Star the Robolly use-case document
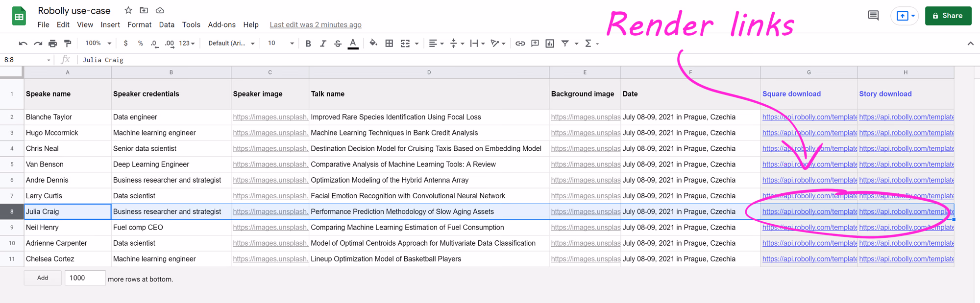The image size is (980, 303). 128,10
